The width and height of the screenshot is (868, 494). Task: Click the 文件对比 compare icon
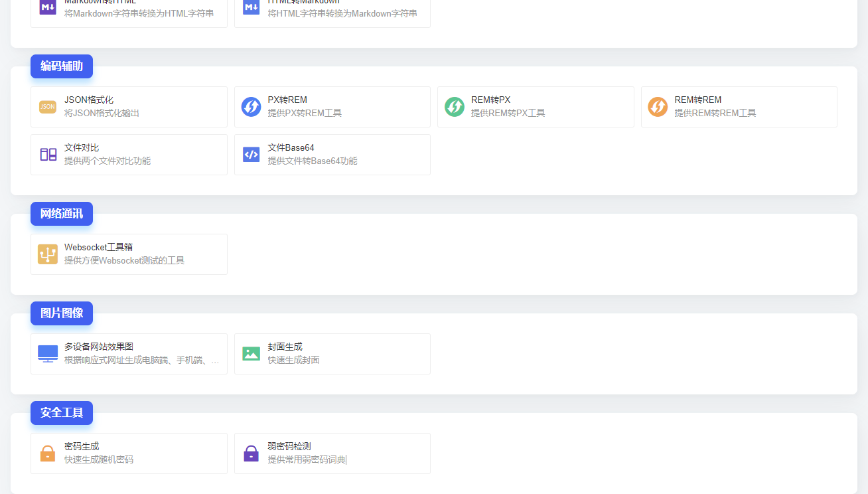coord(48,155)
